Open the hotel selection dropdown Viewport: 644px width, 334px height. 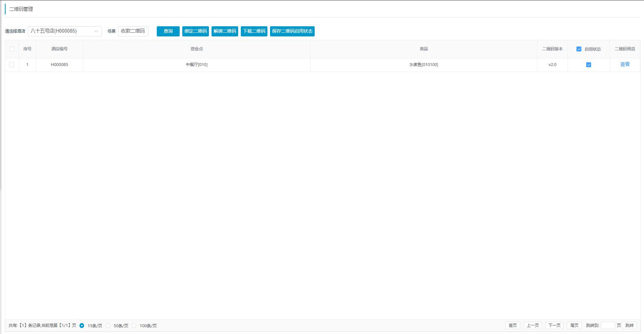(x=65, y=31)
